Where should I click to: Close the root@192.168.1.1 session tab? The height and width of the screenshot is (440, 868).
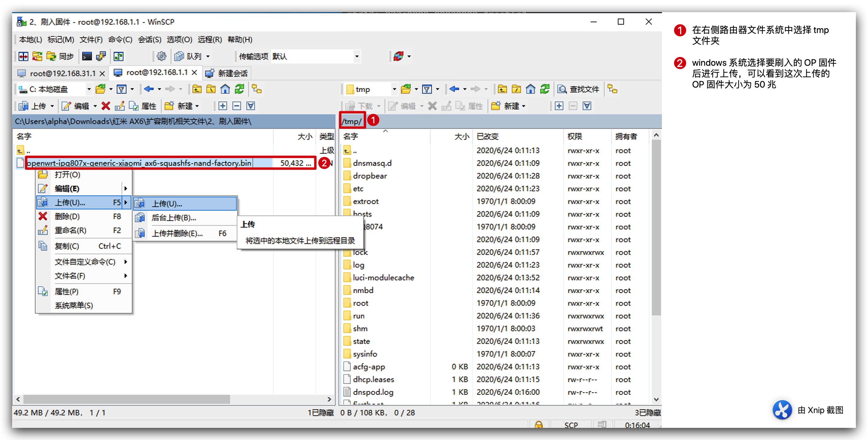coord(194,72)
